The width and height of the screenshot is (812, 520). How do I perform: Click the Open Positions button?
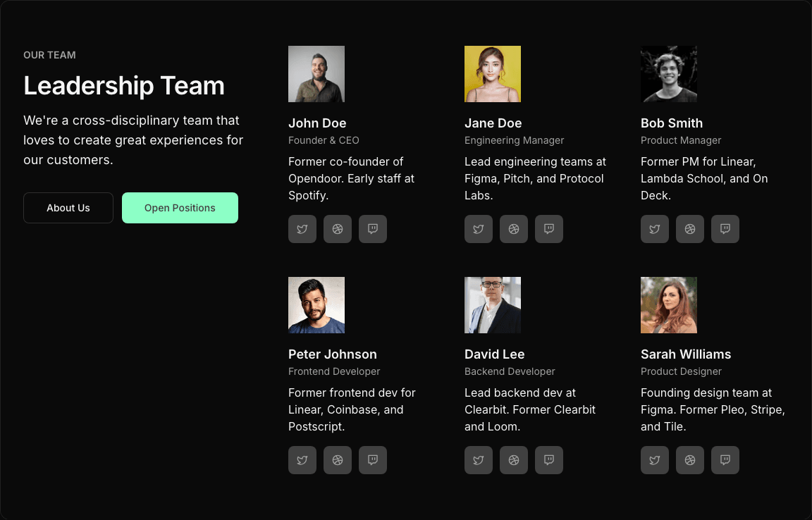pos(180,208)
